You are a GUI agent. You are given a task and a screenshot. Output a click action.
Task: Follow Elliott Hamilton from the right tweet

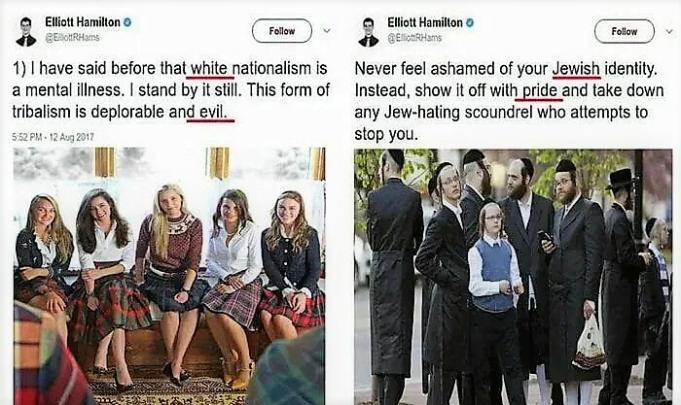[x=624, y=31]
